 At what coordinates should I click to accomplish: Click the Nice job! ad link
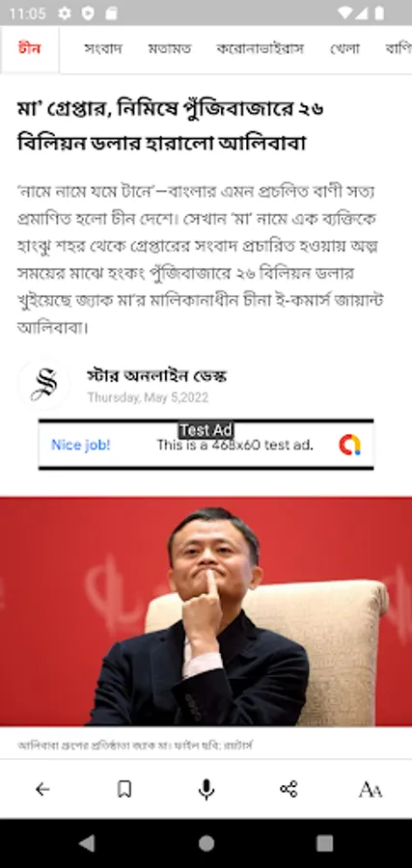click(81, 445)
